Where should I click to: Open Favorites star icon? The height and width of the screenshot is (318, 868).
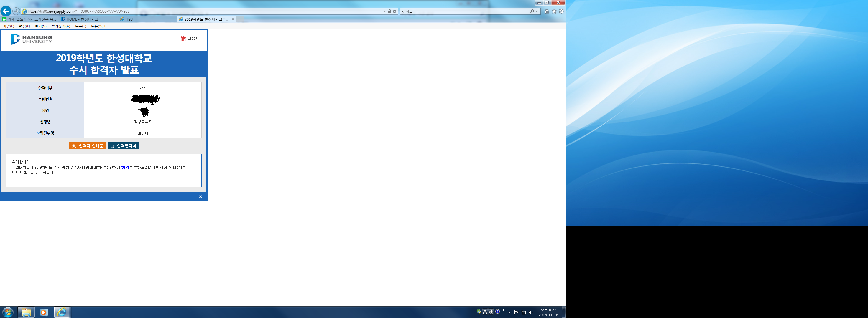(x=554, y=11)
